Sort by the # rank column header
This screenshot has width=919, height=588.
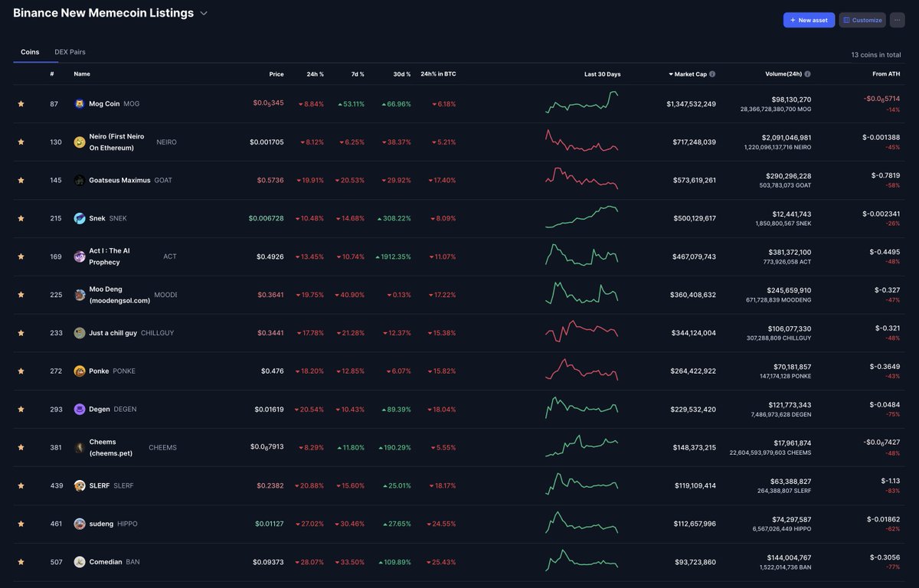pos(52,74)
